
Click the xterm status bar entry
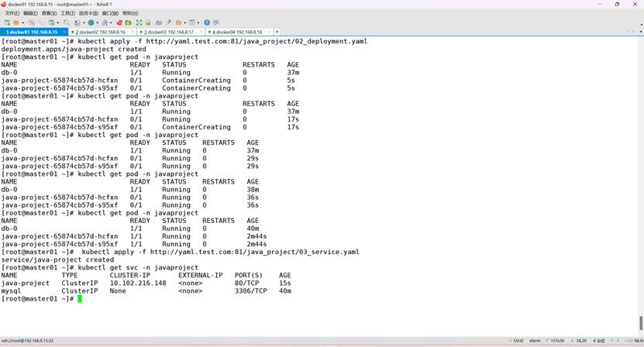(x=535, y=341)
